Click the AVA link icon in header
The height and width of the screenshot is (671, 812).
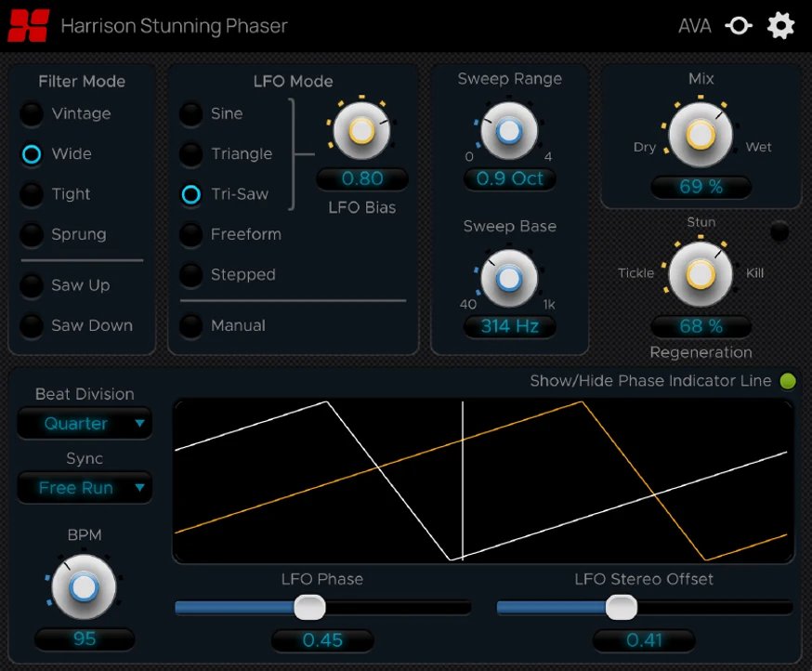(x=739, y=26)
